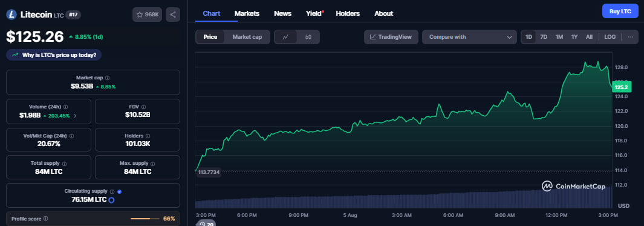Image resolution: width=644 pixels, height=226 pixels.
Task: Select the Price chart toggle
Action: tap(210, 36)
